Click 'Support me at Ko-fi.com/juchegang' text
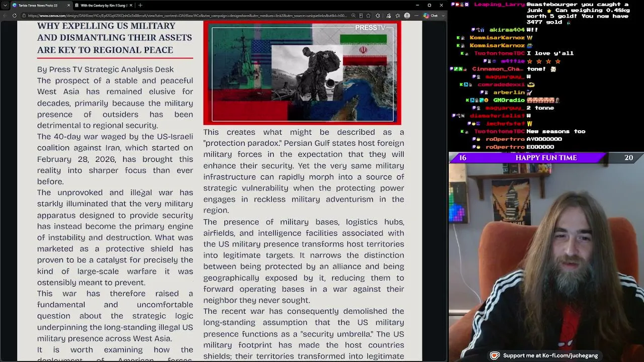Image resolution: width=644 pixels, height=362 pixels. point(550,355)
